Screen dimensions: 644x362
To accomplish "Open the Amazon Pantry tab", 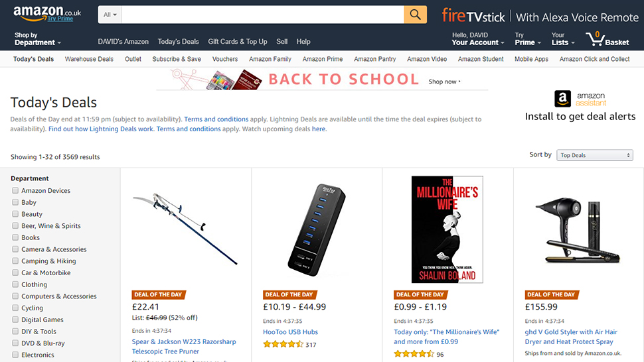I will pos(375,59).
